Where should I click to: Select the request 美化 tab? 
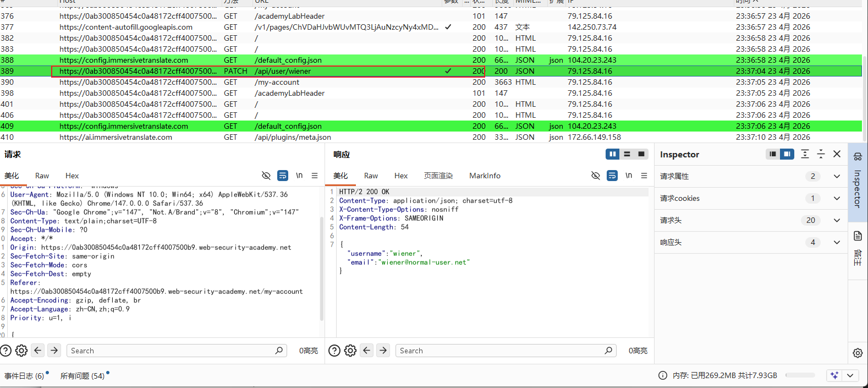pyautogui.click(x=12, y=176)
